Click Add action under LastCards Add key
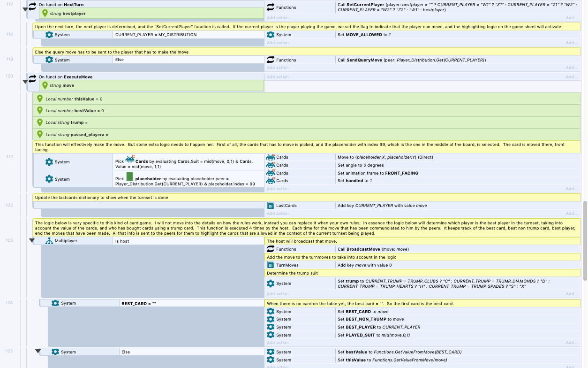The height and width of the screenshot is (368, 588). coord(278,214)
